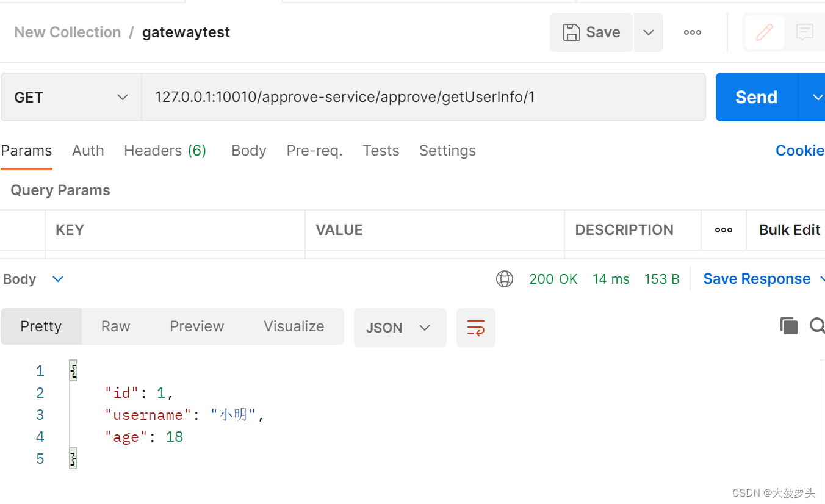This screenshot has height=504, width=825.
Task: Click the DESCRIPTION column header
Action: [624, 230]
